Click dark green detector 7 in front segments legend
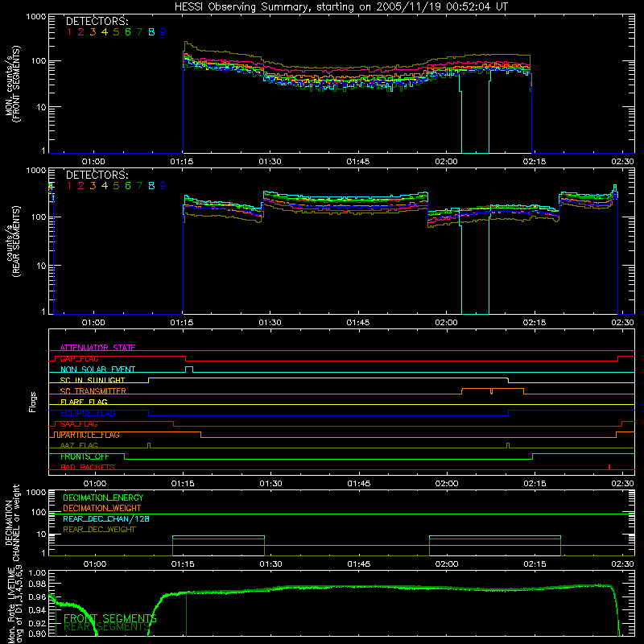Screen dimensions: 644x644 coord(139,32)
